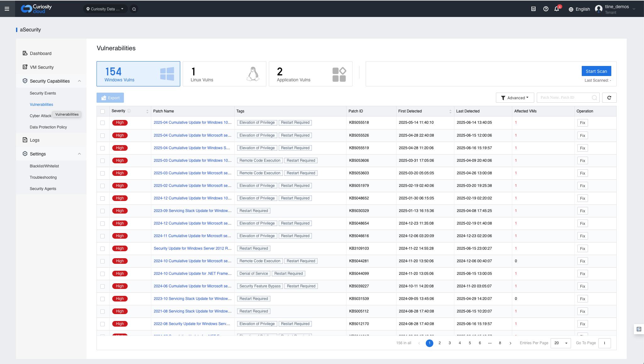Viewport: 644px width, 364px height.
Task: Click the Curiosity cloud logo
Action: (x=36, y=9)
